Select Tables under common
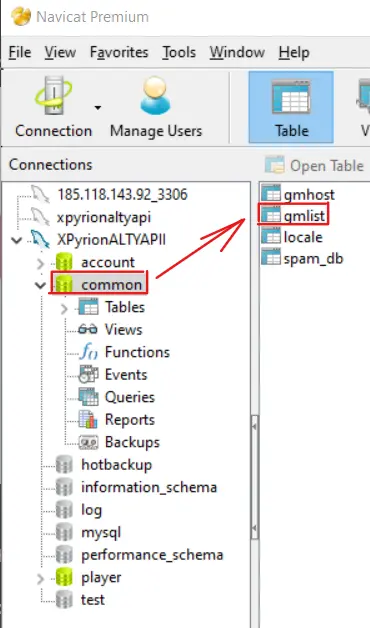Viewport: 370px width, 628px height. [125, 307]
